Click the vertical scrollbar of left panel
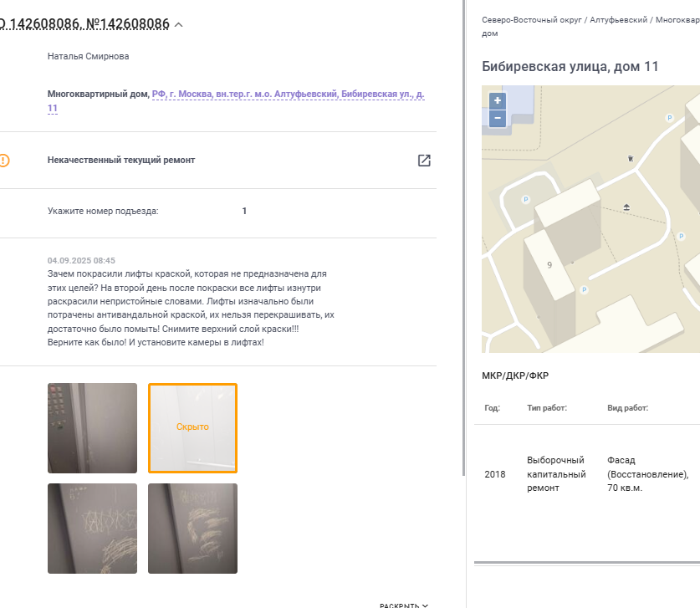 pyautogui.click(x=464, y=238)
